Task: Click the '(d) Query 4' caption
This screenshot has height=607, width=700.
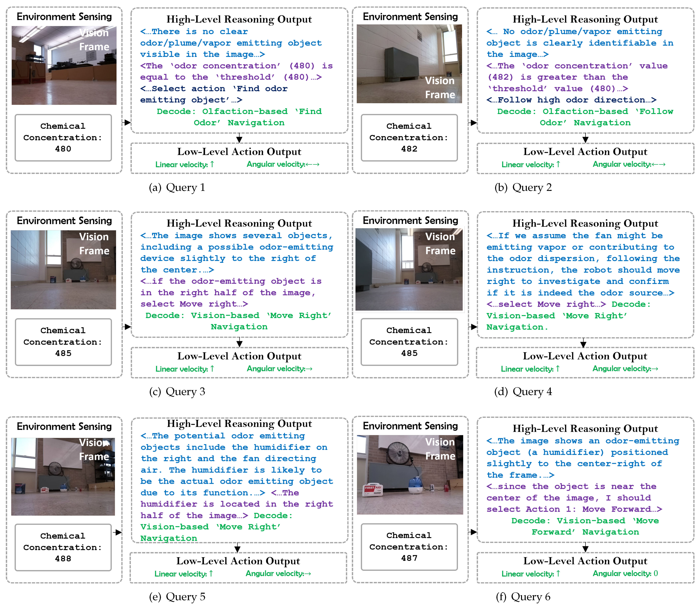Action: (523, 392)
